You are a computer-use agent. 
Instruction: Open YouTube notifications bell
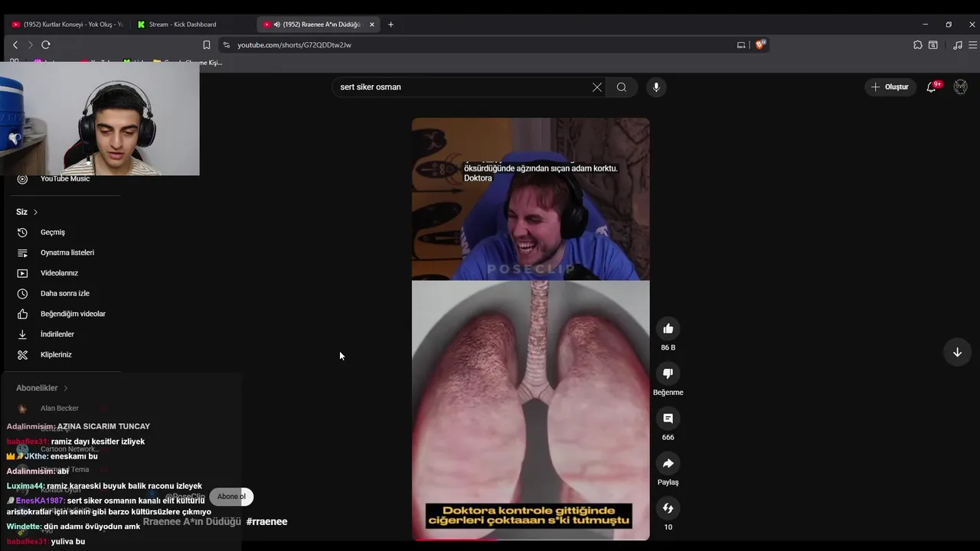tap(932, 87)
